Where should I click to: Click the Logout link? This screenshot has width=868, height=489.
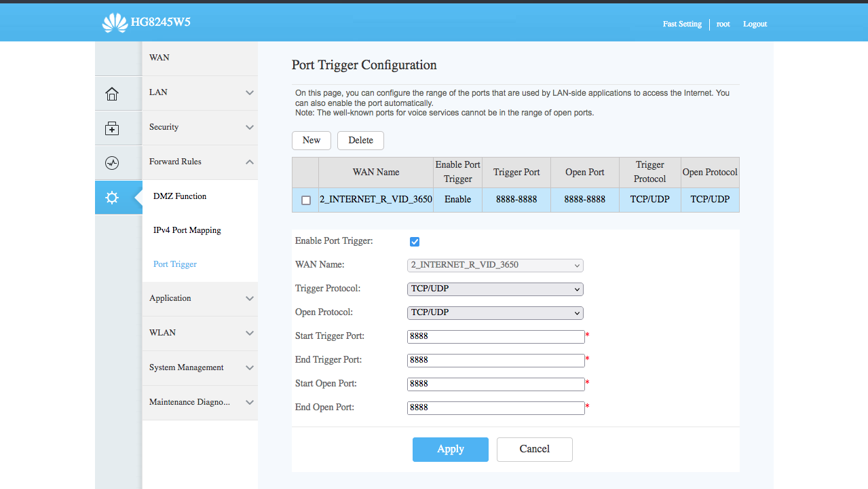(755, 24)
